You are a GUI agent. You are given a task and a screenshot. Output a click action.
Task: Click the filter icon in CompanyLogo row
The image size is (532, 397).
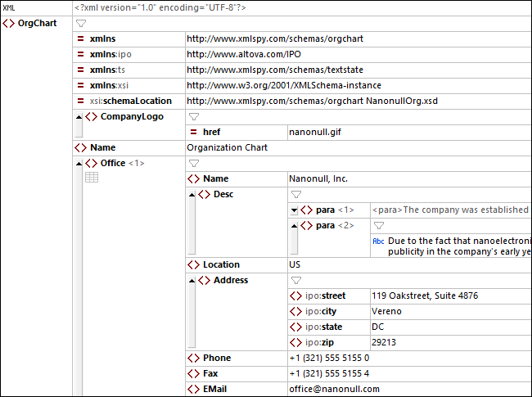tap(194, 117)
